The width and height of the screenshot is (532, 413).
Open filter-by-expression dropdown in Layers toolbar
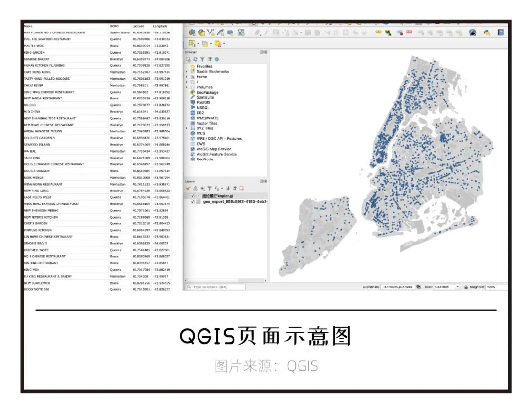(222, 188)
